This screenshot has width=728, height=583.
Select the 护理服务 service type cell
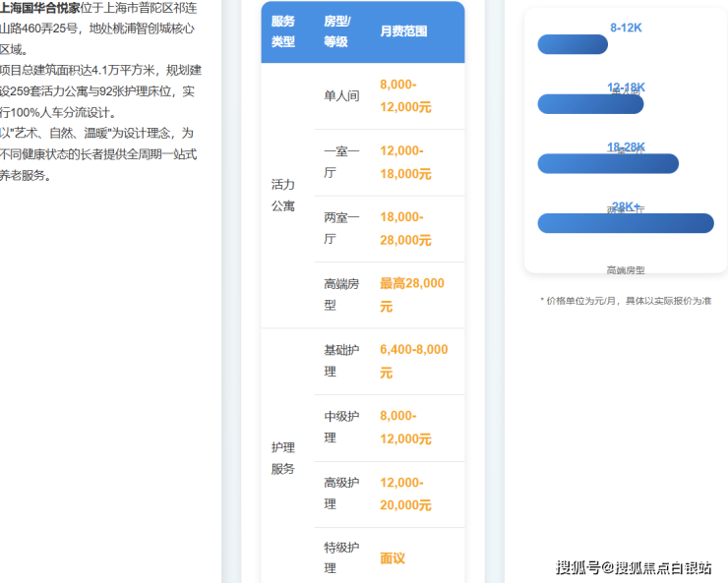coord(283,458)
